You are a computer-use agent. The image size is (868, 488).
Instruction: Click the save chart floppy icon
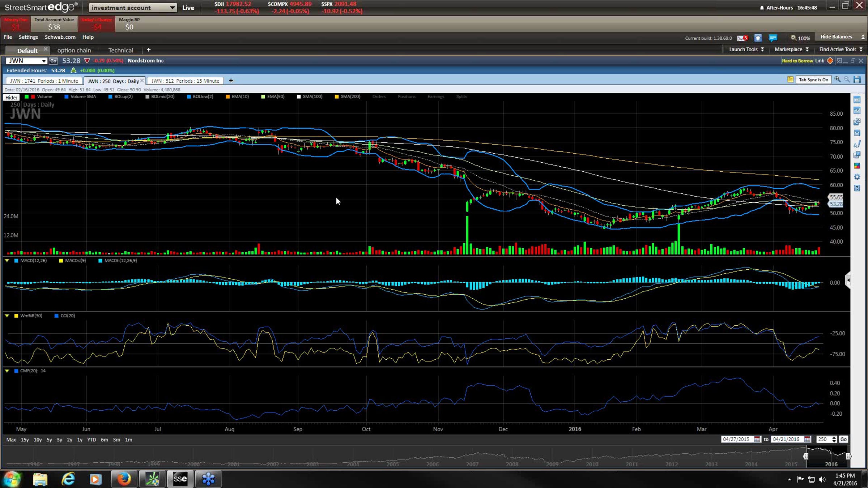click(857, 80)
